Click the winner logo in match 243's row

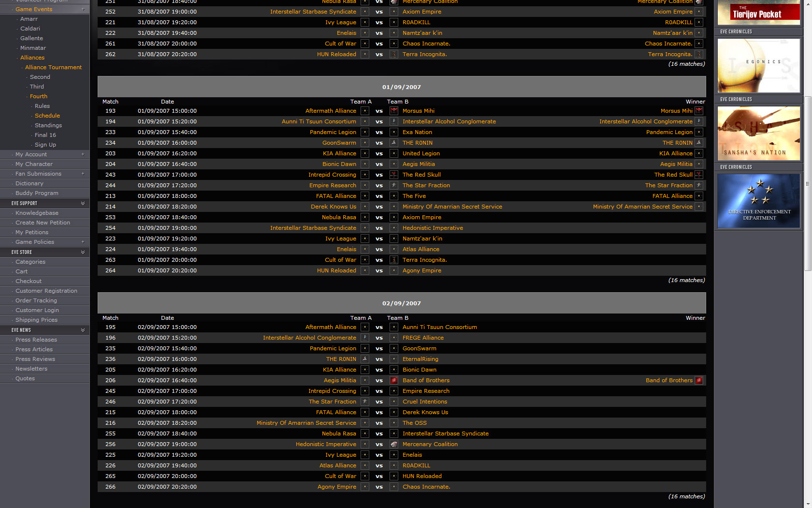click(699, 175)
